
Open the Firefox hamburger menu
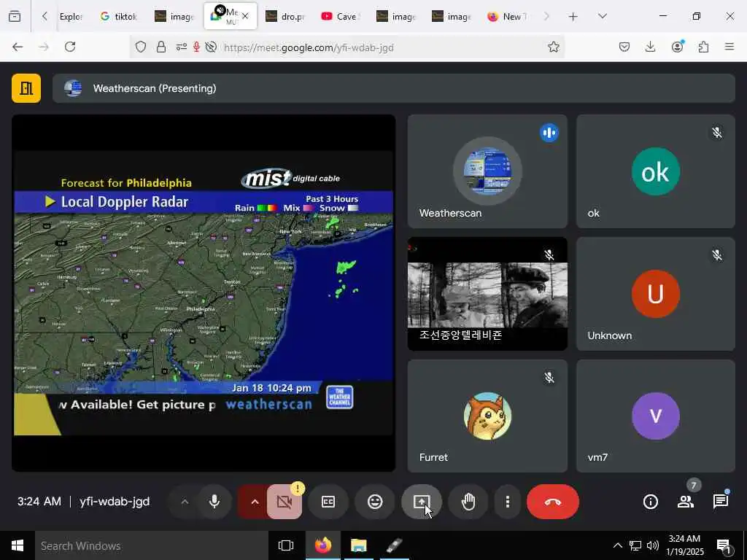pos(729,47)
